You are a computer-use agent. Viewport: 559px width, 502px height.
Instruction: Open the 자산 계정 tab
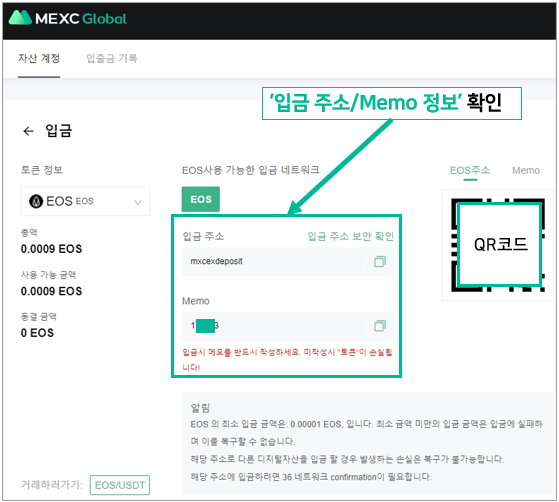(x=39, y=58)
